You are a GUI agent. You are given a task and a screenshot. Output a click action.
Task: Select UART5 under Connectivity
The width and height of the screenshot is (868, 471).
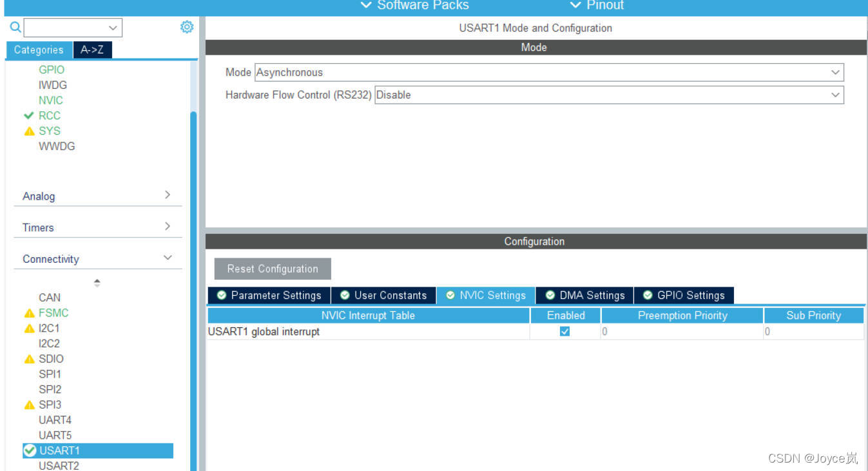(x=55, y=436)
